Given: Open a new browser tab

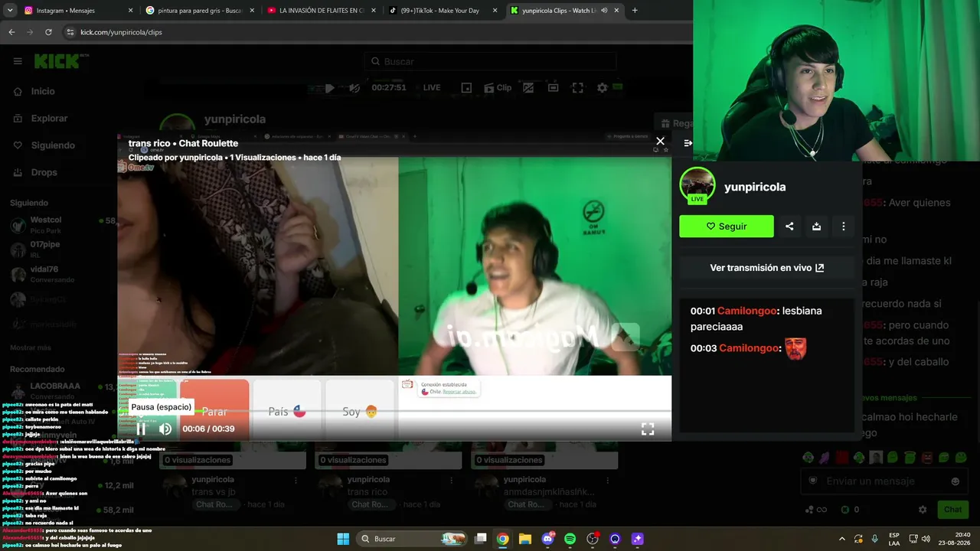Looking at the screenshot, I should coord(635,11).
